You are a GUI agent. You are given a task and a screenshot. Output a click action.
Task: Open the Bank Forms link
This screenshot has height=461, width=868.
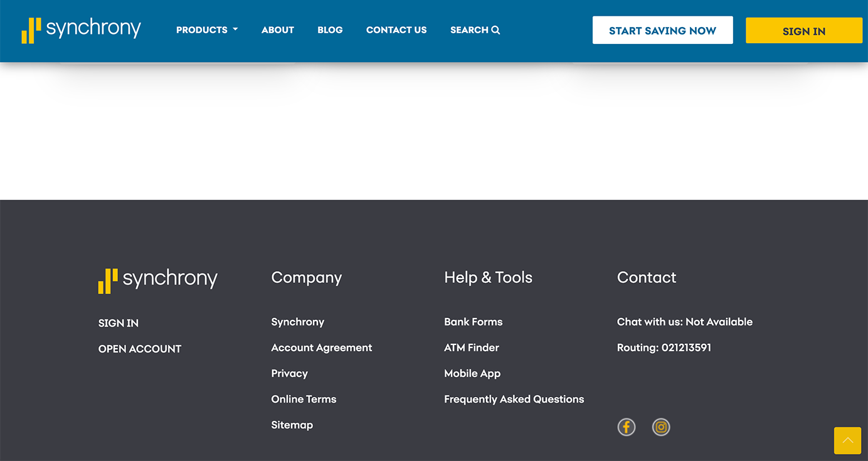coord(473,322)
